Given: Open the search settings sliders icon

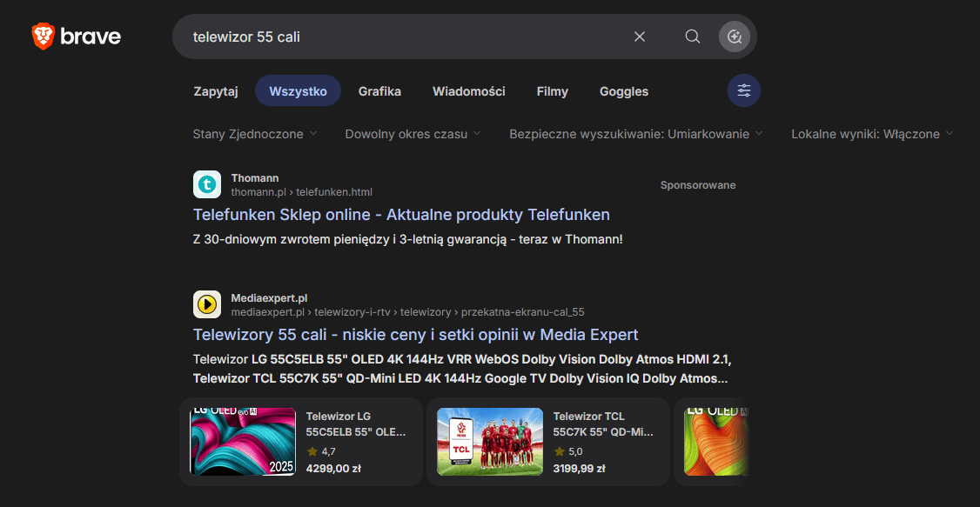Looking at the screenshot, I should point(744,90).
